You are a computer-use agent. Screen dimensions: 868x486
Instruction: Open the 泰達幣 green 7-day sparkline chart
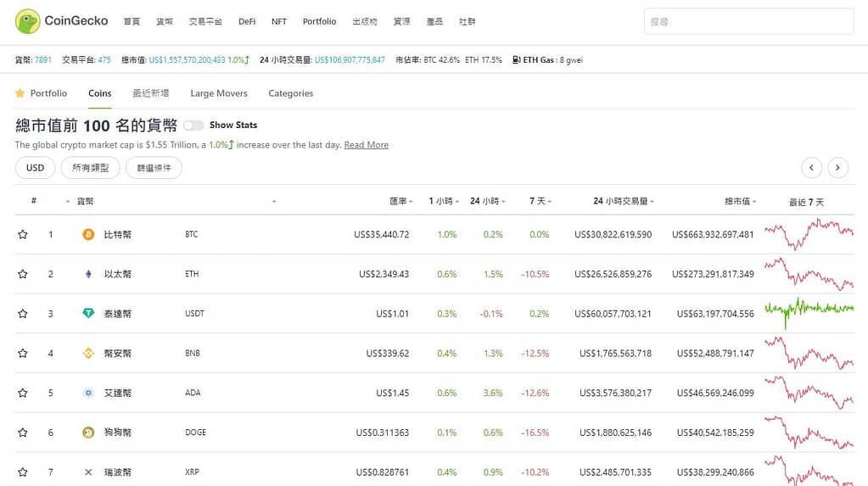tap(809, 313)
